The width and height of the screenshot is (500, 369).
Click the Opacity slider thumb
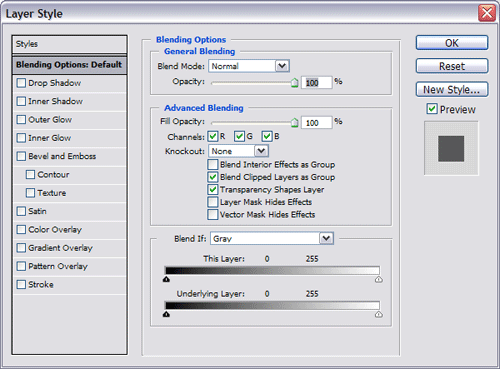pyautogui.click(x=294, y=82)
